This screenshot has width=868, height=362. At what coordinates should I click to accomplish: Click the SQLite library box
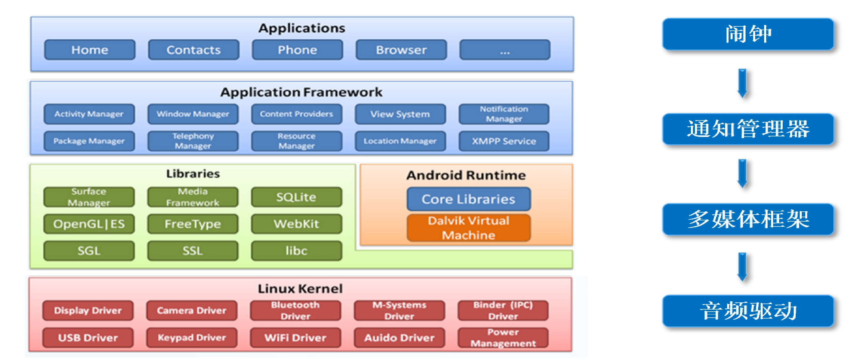pyautogui.click(x=296, y=197)
